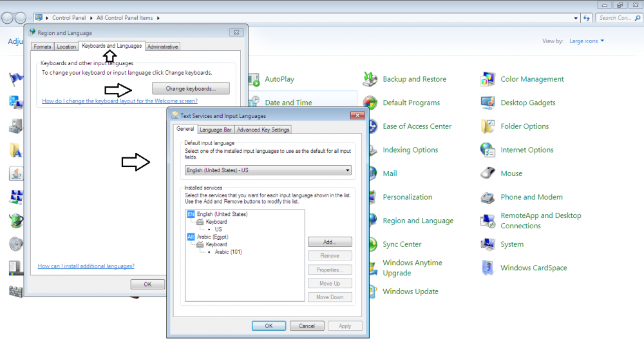The width and height of the screenshot is (644, 343).
Task: Click the EN English language badge
Action: (191, 214)
